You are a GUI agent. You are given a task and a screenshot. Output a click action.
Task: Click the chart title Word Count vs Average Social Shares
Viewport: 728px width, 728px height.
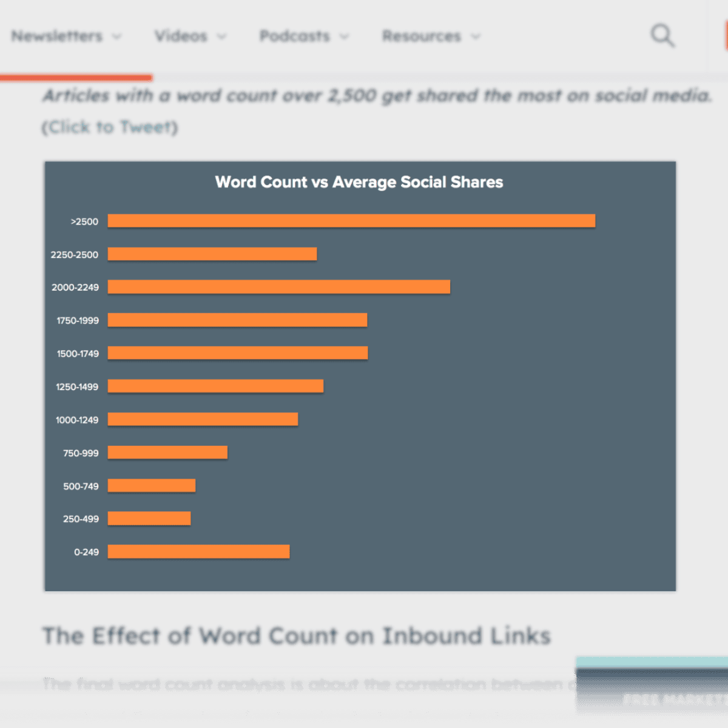[x=359, y=182]
